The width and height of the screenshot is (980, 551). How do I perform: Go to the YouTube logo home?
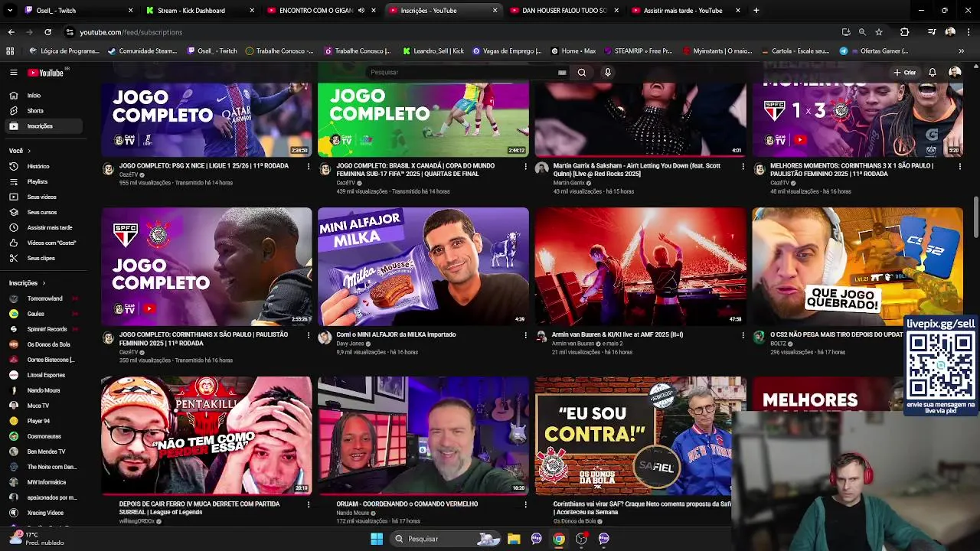[x=47, y=73]
